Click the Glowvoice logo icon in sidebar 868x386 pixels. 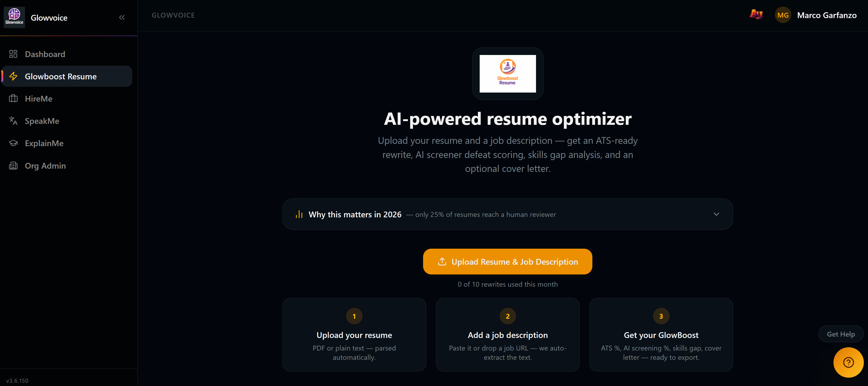[14, 17]
